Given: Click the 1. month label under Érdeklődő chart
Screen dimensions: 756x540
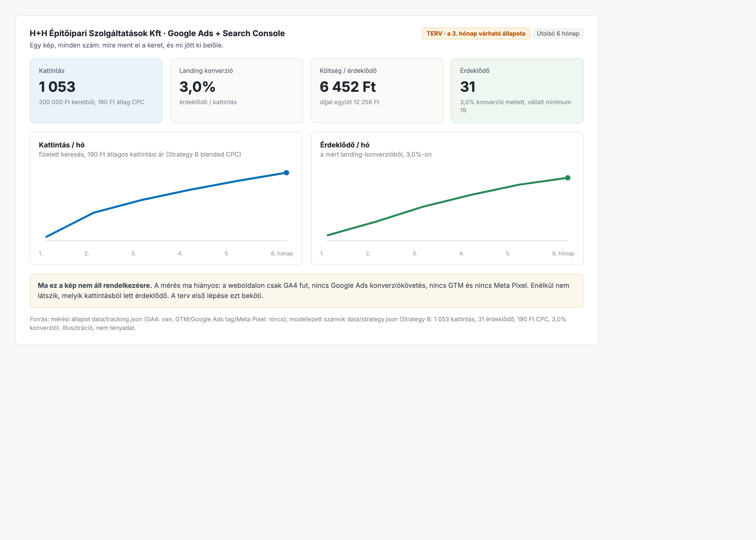Looking at the screenshot, I should click(322, 253).
